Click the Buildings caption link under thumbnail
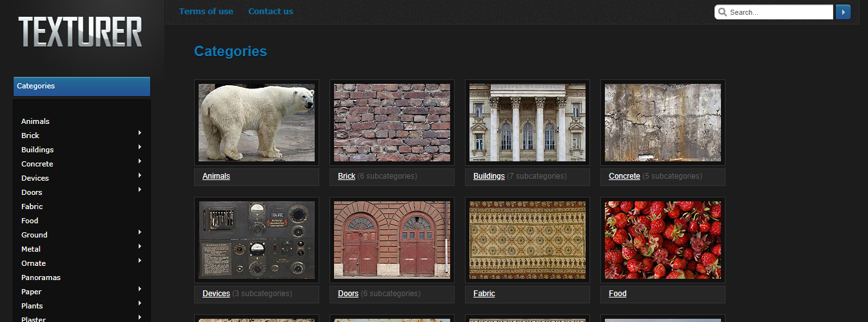 coord(489,176)
